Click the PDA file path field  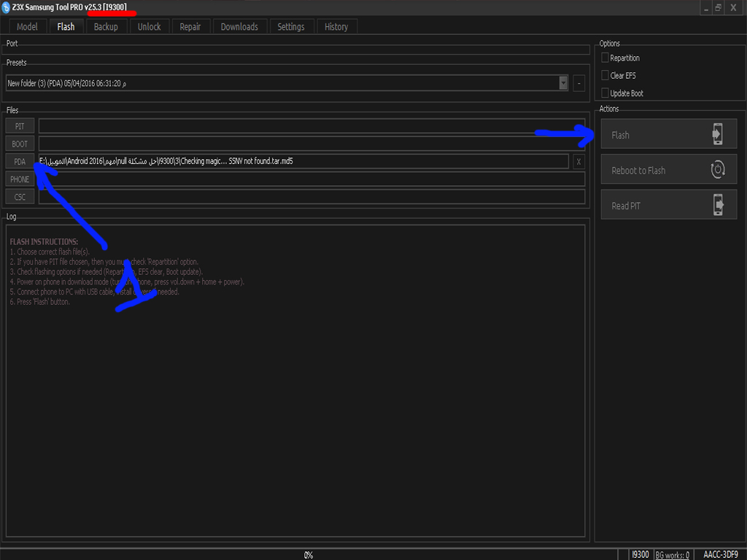tap(303, 161)
